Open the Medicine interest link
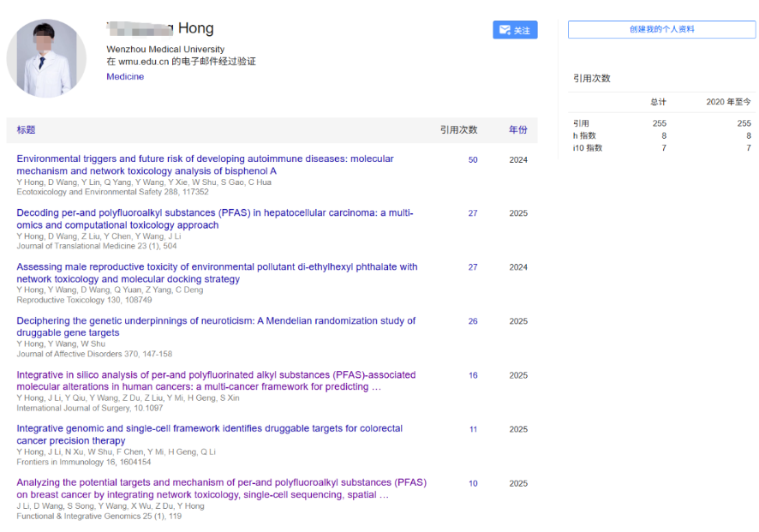 [125, 76]
